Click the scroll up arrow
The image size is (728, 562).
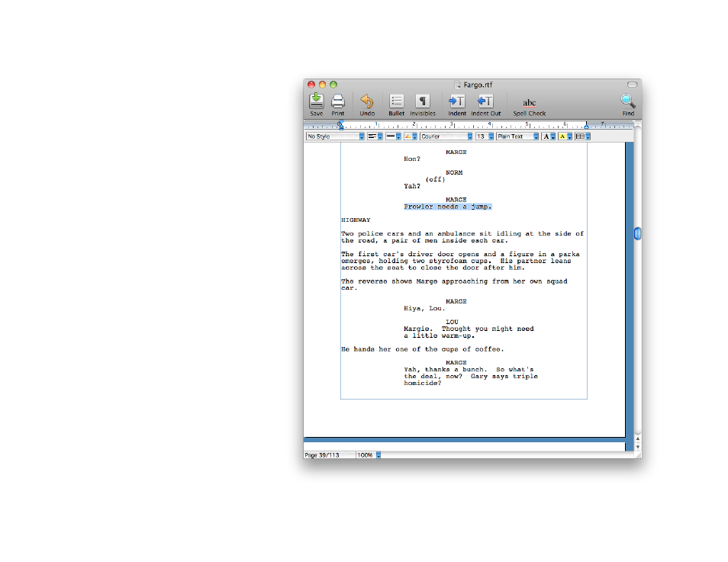pyautogui.click(x=637, y=438)
